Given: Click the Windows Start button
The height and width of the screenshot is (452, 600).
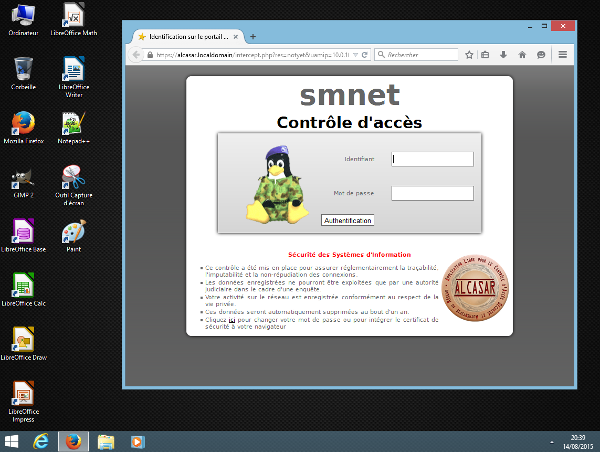Looking at the screenshot, I should [11, 442].
